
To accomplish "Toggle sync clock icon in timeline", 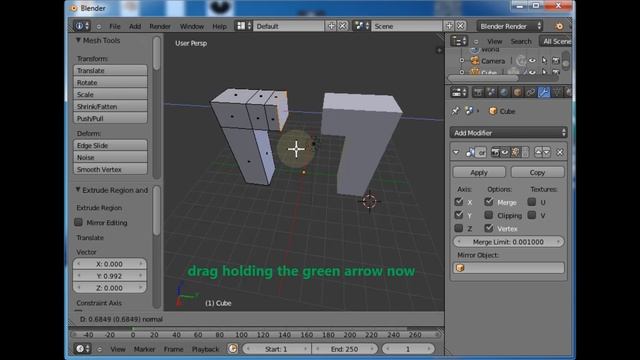I will [x=233, y=349].
